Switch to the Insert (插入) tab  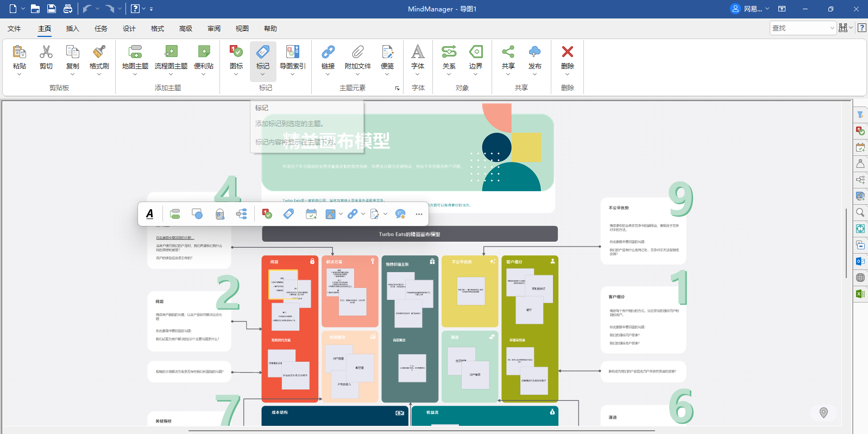click(x=73, y=29)
